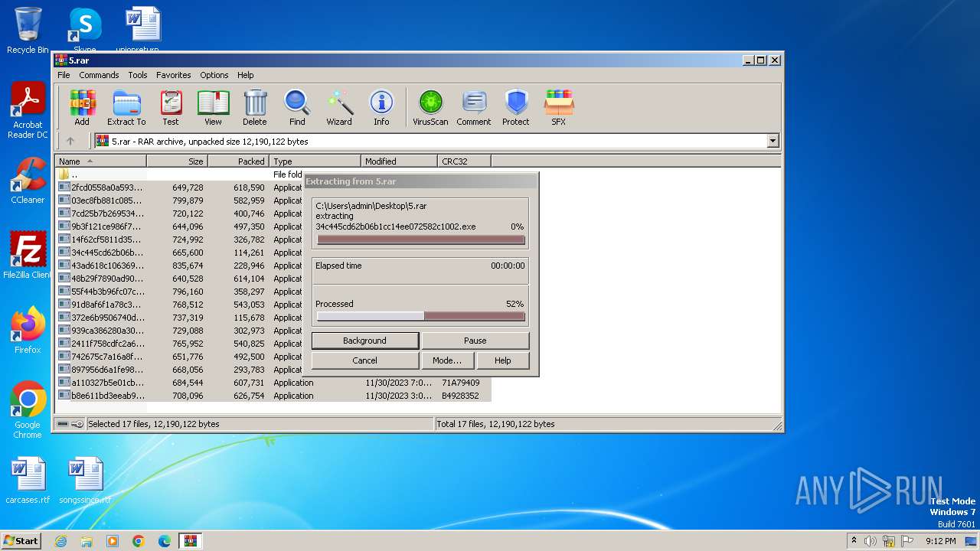Go up one folder level arrow
This screenshot has width=980, height=551.
click(70, 141)
